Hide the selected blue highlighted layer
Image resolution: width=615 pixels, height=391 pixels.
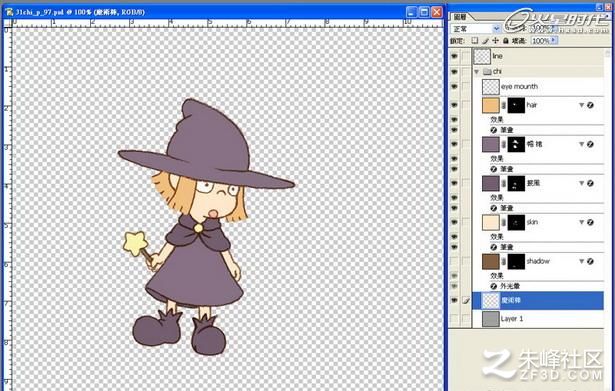coord(454,301)
